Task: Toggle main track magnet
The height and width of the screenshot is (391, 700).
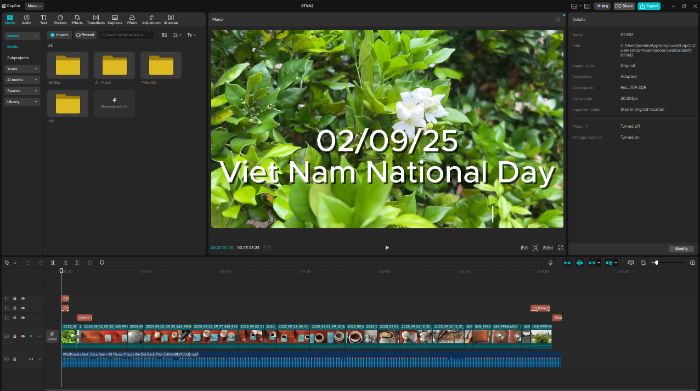Action: tap(567, 263)
